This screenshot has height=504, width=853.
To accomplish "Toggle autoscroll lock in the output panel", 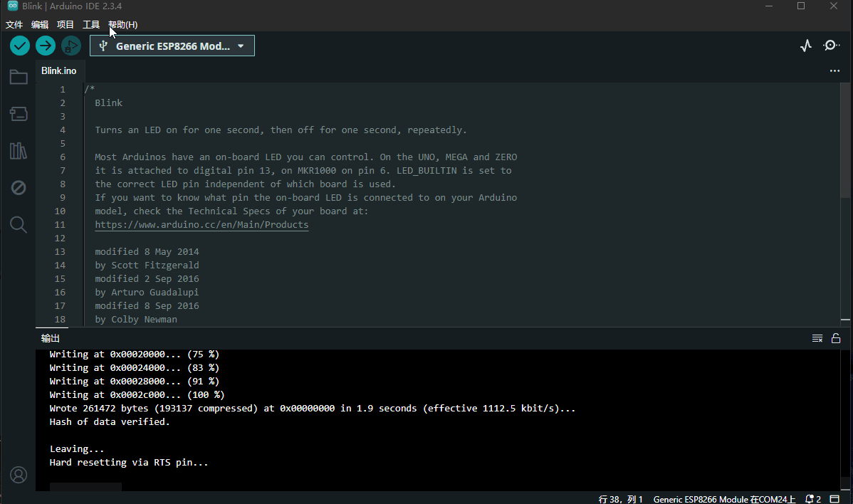I will (x=836, y=338).
